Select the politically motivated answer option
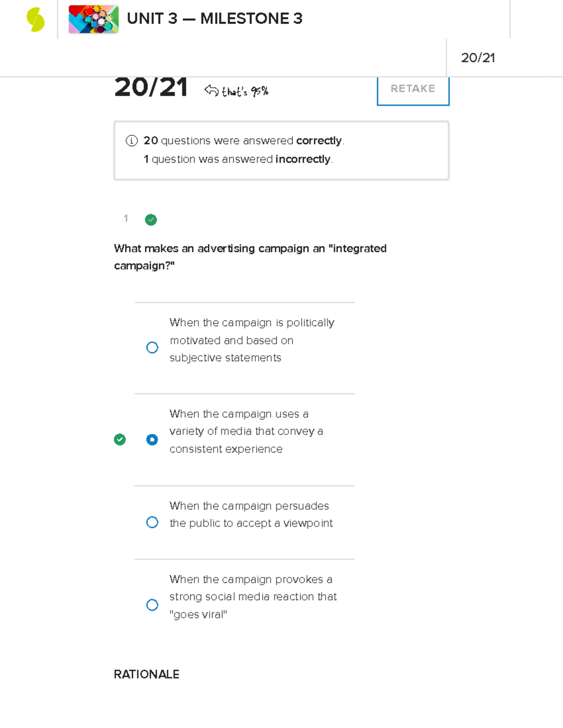The image size is (563, 728). pyautogui.click(x=152, y=347)
